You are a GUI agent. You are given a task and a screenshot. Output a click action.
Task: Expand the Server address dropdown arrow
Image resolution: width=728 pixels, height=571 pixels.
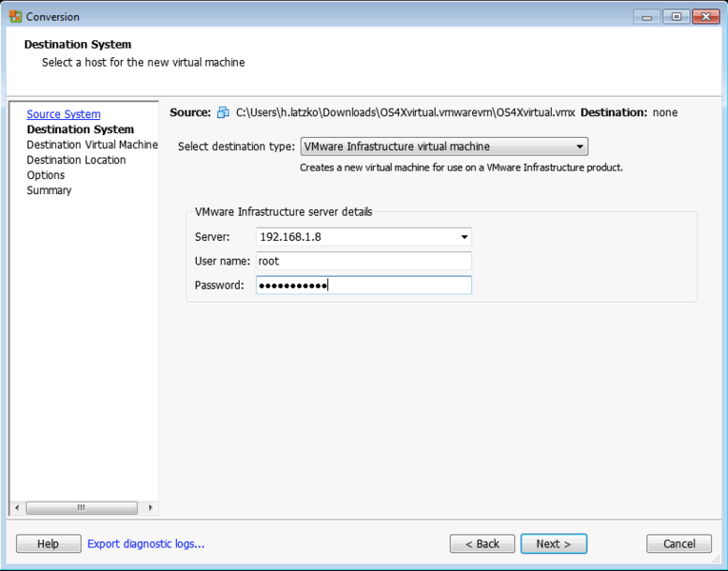(463, 237)
